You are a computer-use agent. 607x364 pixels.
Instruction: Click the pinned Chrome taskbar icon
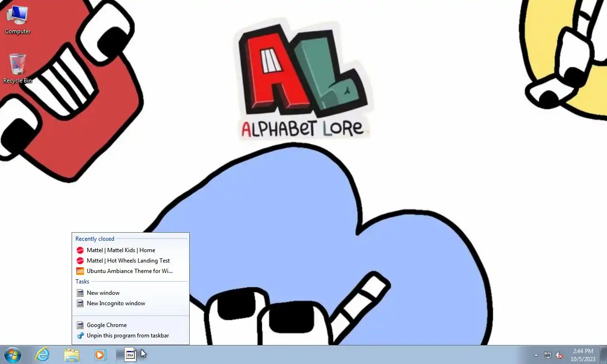(130, 355)
